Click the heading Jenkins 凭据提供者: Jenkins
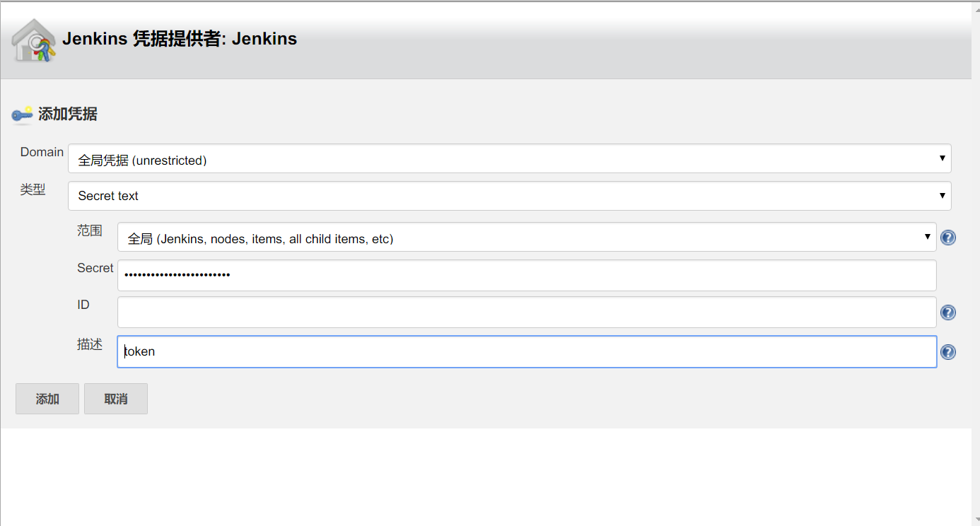Image resolution: width=980 pixels, height=526 pixels. coord(180,39)
